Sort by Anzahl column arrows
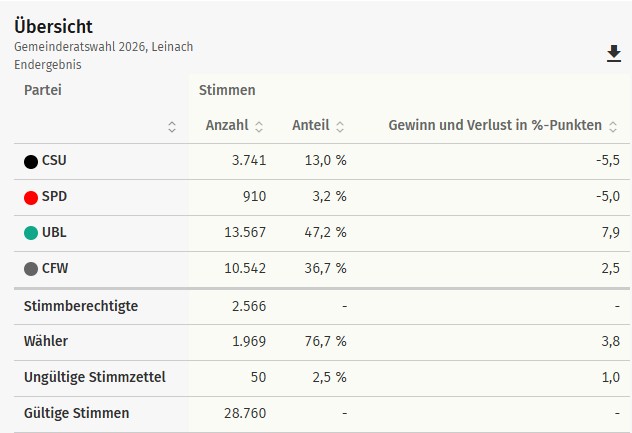This screenshot has height=433, width=632. pos(260,126)
